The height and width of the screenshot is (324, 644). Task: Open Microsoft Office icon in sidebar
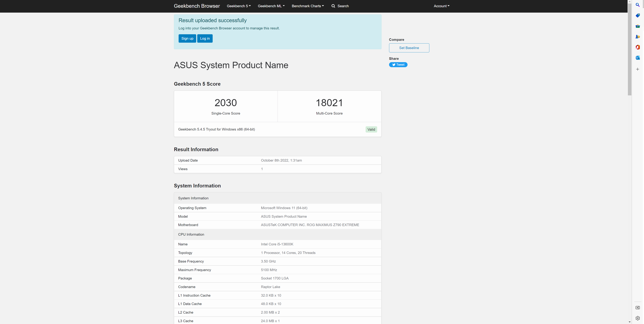[x=637, y=47]
